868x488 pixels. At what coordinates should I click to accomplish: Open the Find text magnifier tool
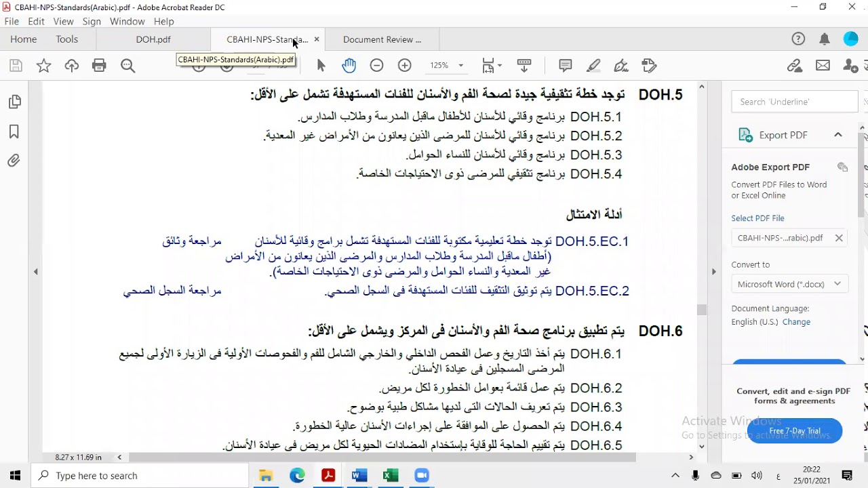(127, 66)
